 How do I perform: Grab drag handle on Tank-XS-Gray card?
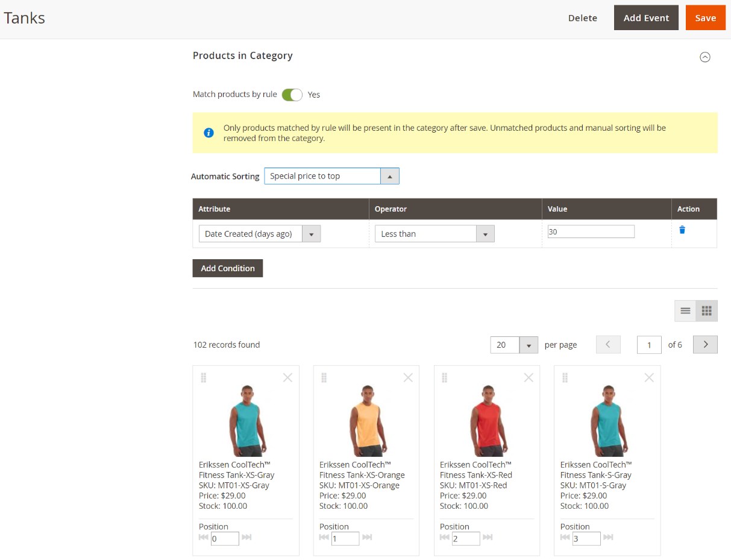(x=204, y=377)
